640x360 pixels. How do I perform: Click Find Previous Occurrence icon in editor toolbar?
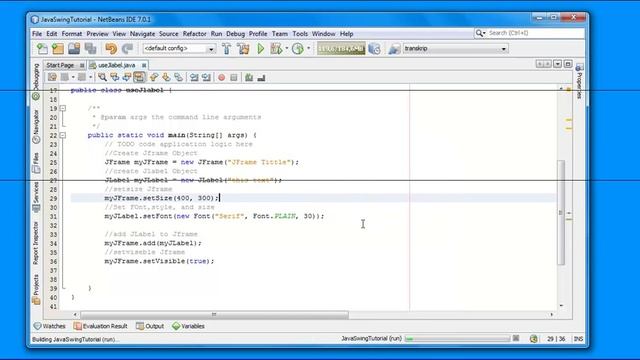point(115,77)
